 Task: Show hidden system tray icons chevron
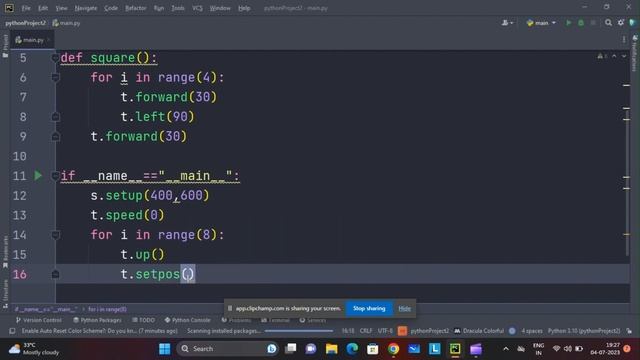(x=506, y=349)
